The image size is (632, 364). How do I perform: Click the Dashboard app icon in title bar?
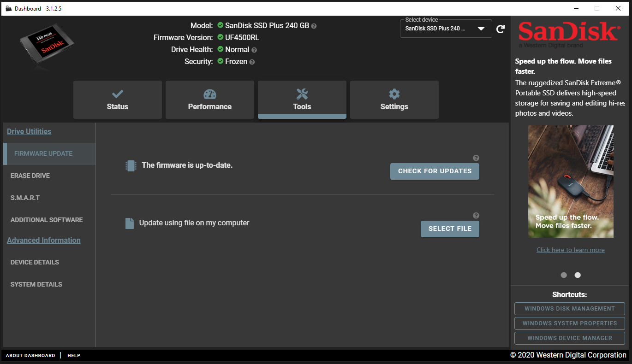[8, 8]
